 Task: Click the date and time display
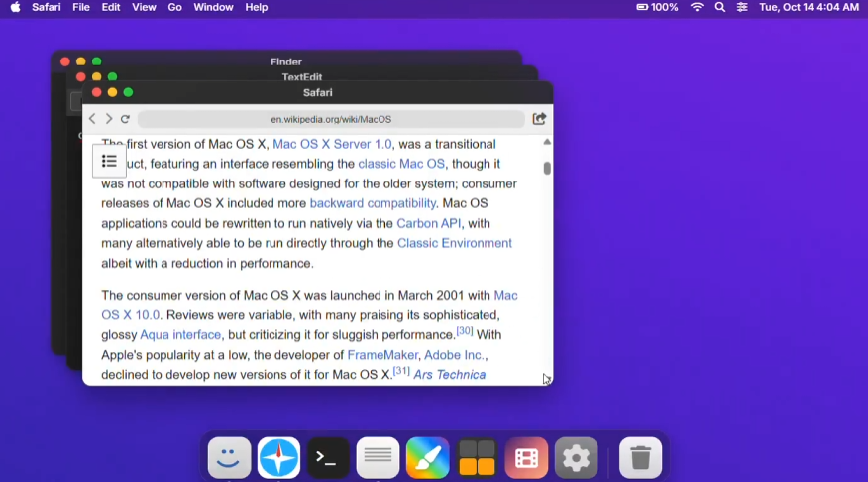coord(809,7)
